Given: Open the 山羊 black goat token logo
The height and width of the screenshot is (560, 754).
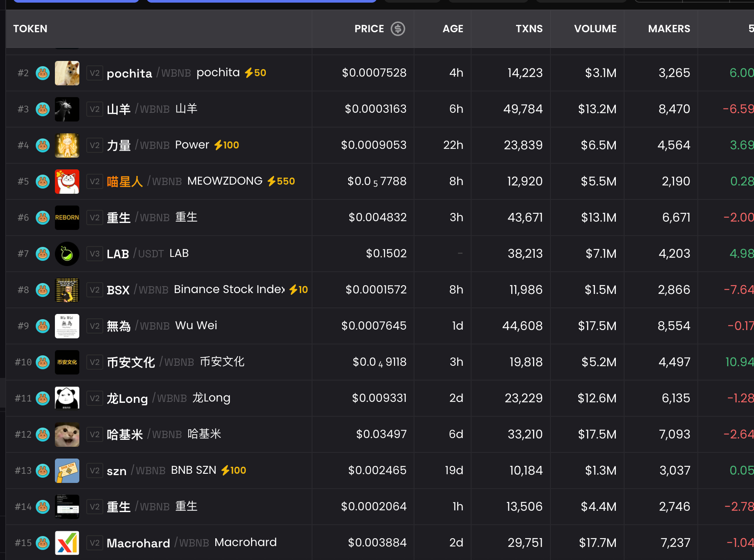Looking at the screenshot, I should 67,109.
